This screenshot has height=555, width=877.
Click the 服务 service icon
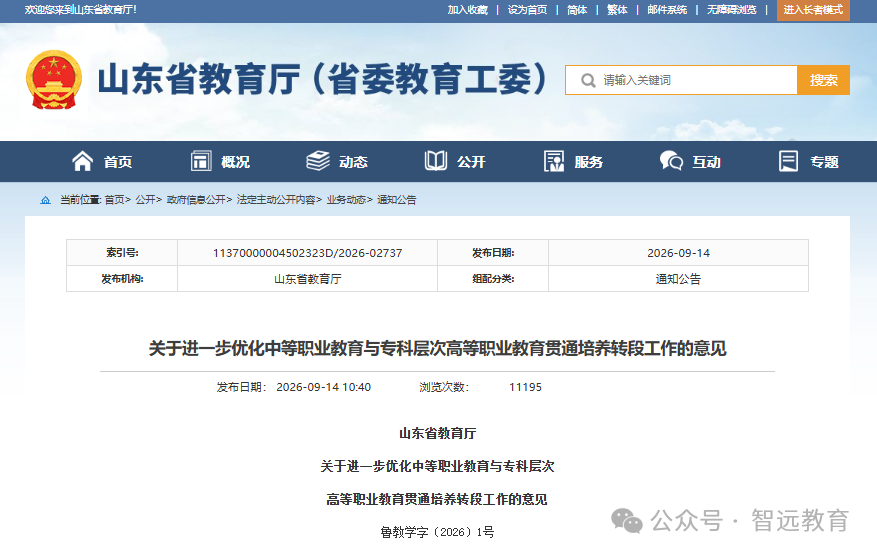coord(554,161)
